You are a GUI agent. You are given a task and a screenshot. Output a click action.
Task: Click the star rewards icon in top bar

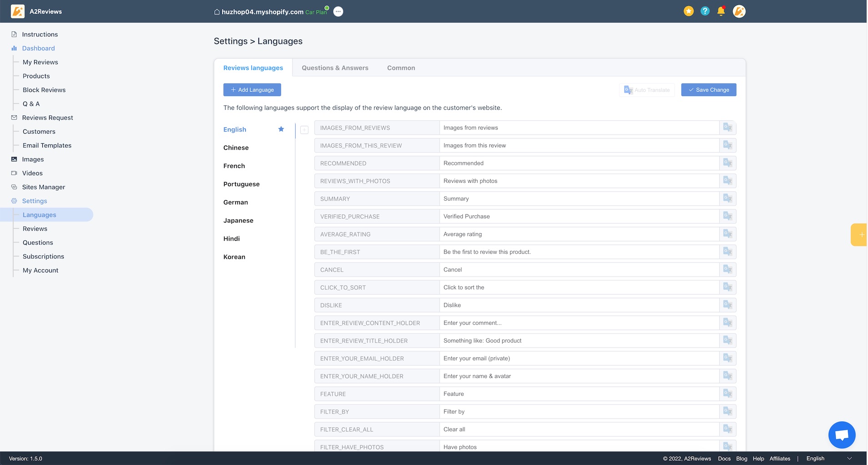pos(688,11)
